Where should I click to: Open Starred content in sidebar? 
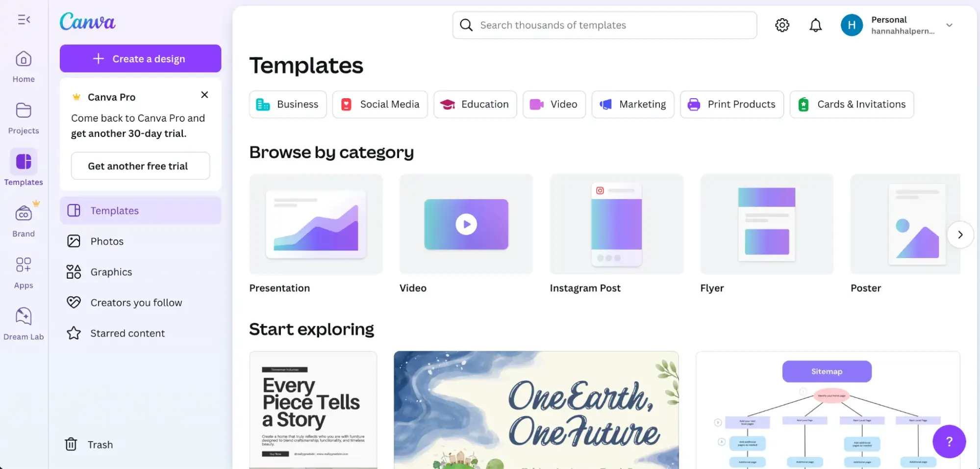point(127,334)
